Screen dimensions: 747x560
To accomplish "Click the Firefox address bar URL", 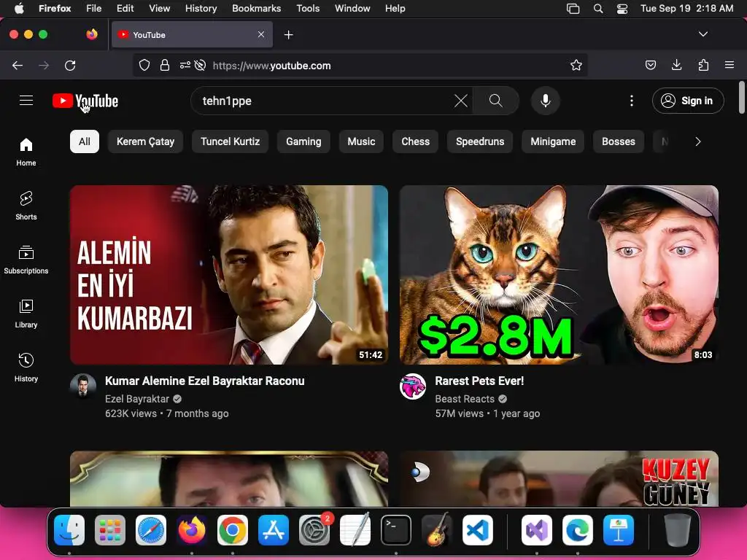I will click(x=271, y=66).
